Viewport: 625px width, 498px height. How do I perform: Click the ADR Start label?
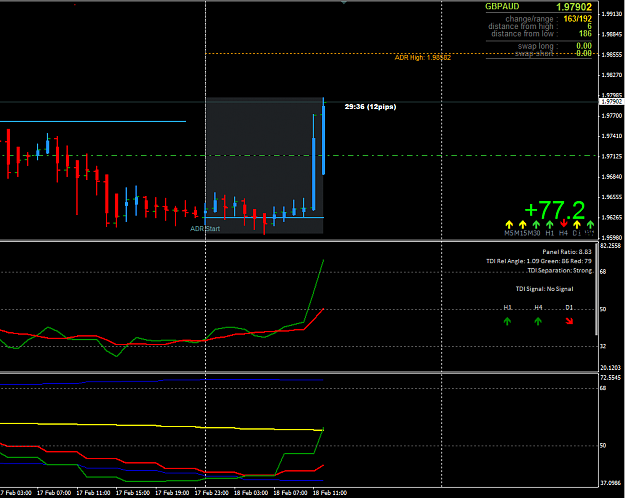(x=205, y=229)
